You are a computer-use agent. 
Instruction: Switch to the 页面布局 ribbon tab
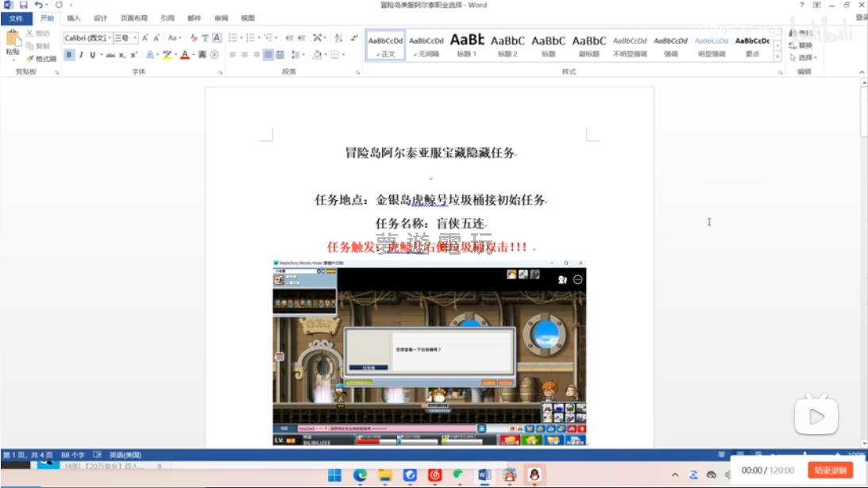coord(133,17)
